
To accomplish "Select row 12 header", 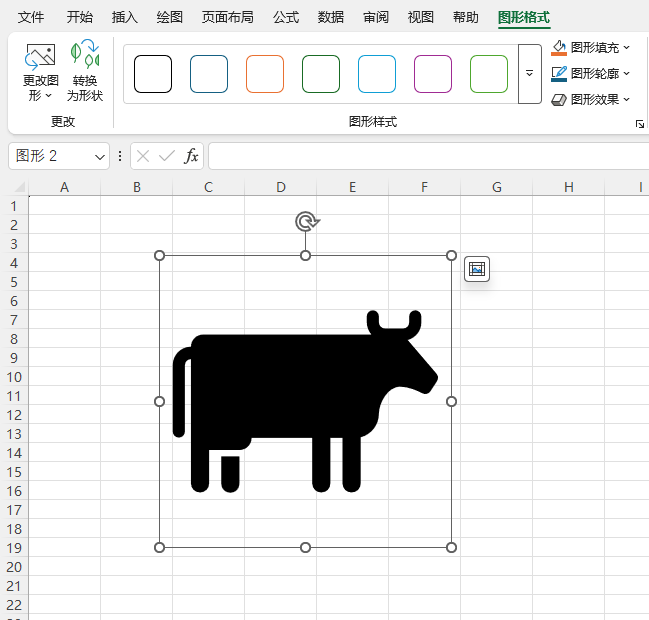I will (14, 415).
